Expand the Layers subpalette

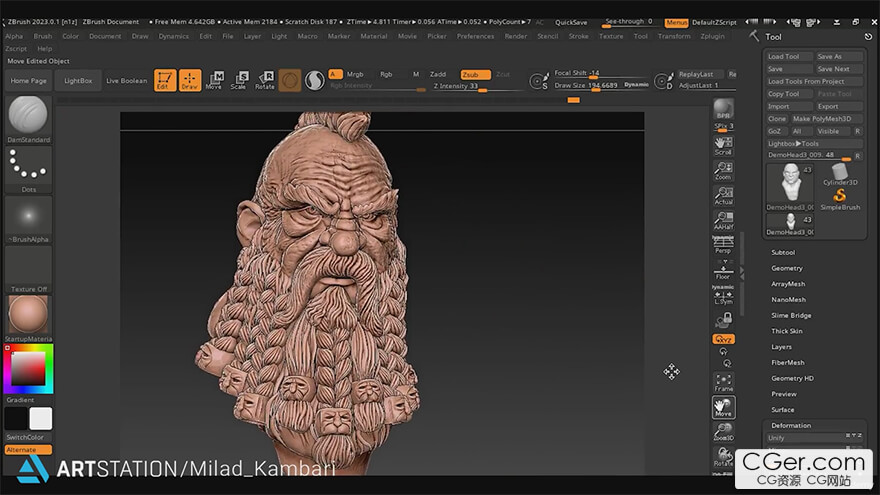coord(781,347)
